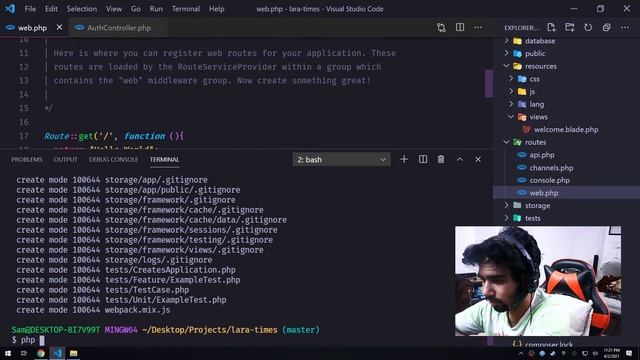The height and width of the screenshot is (360, 640).
Task: Click the taskbar clock
Action: pyautogui.click(x=611, y=353)
